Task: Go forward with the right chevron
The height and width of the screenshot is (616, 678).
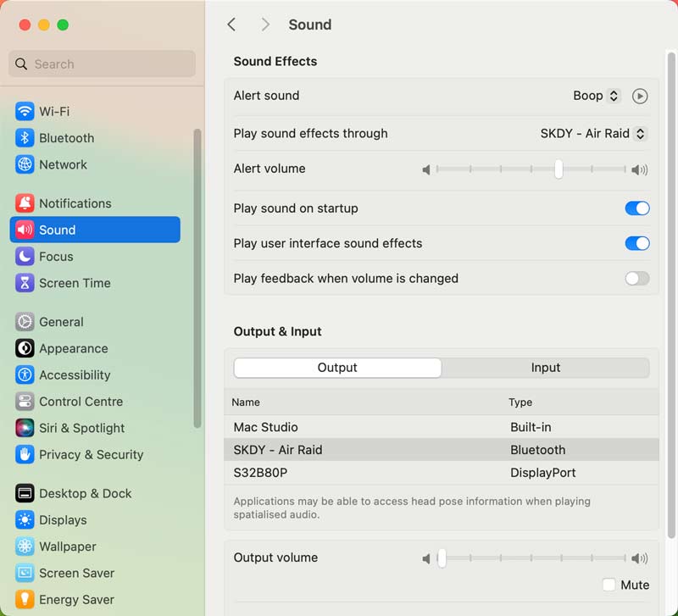Action: coord(265,25)
